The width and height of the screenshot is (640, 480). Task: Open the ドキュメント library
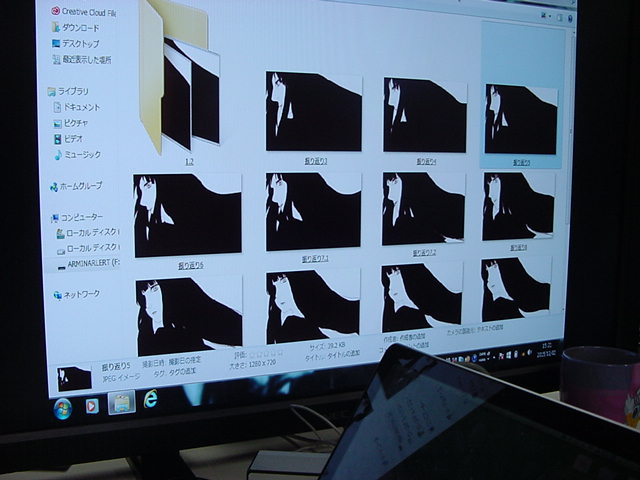click(x=77, y=107)
